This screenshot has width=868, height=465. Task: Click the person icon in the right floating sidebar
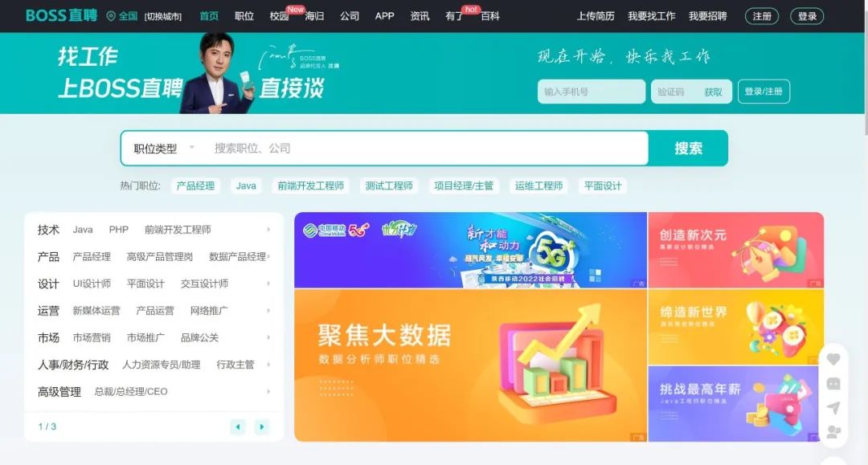click(833, 432)
